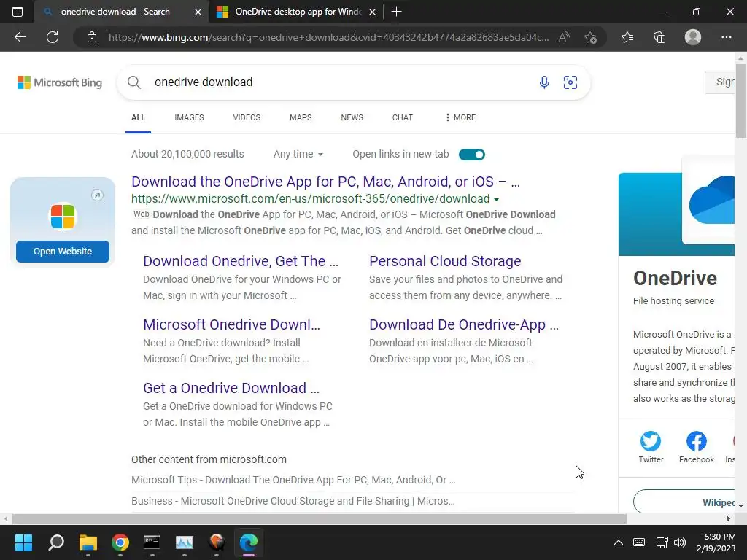The height and width of the screenshot is (560, 747).
Task: Open Download the OneDrive App for PC result
Action: [325, 182]
